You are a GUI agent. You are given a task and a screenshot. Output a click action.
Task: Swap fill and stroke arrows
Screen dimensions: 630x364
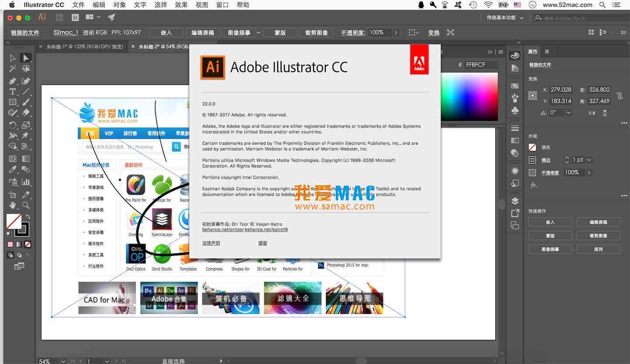pyautogui.click(x=28, y=216)
